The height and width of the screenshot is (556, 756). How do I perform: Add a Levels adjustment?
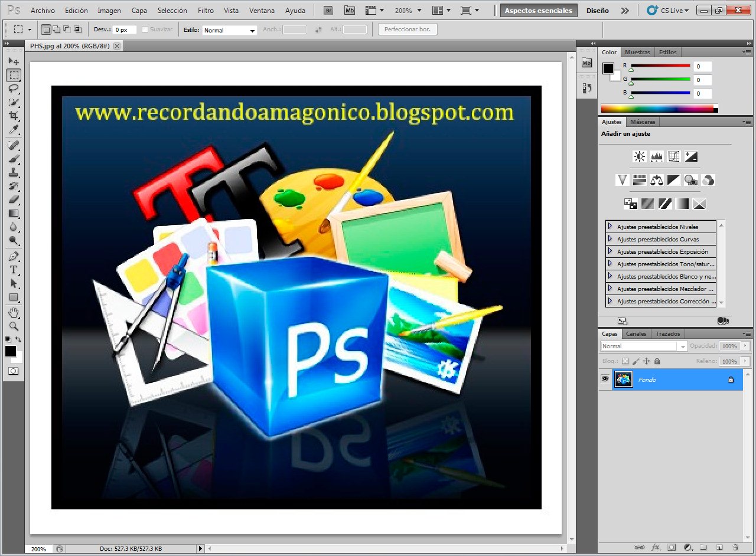coord(657,156)
